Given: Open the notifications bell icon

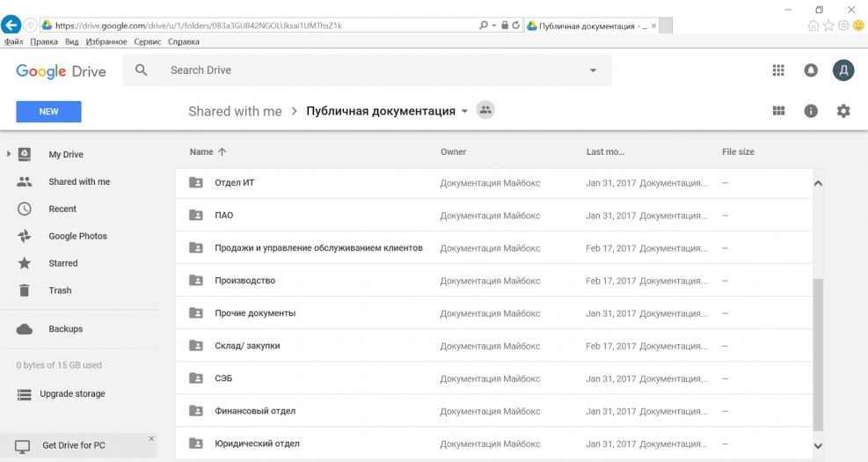Looking at the screenshot, I should (x=811, y=70).
